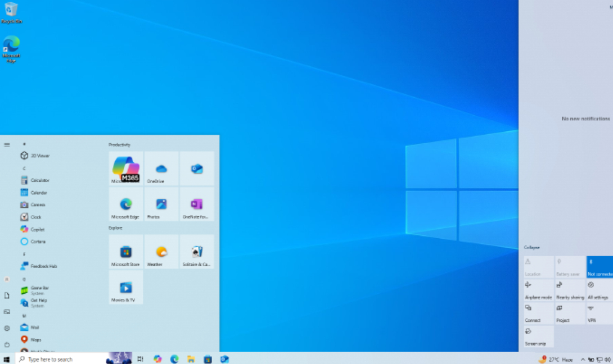
Task: Expand the Start menu hamburger
Action: pos(7,144)
